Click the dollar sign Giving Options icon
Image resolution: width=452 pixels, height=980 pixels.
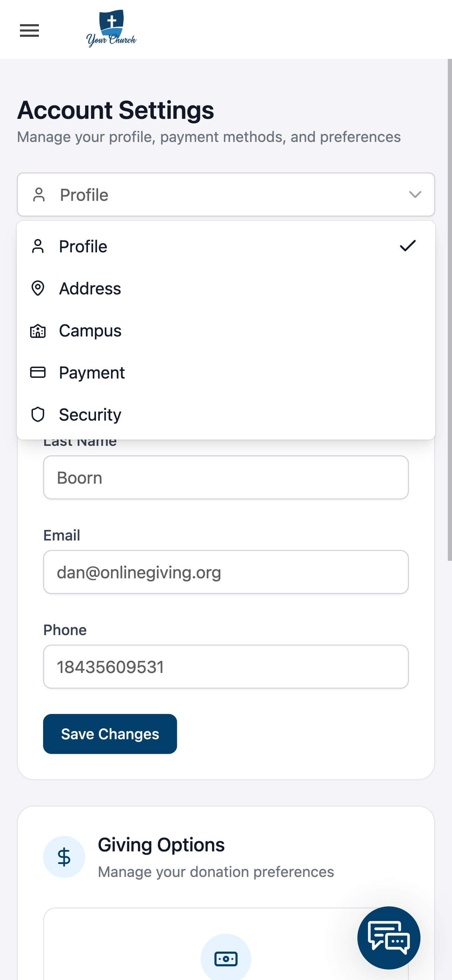pos(64,857)
